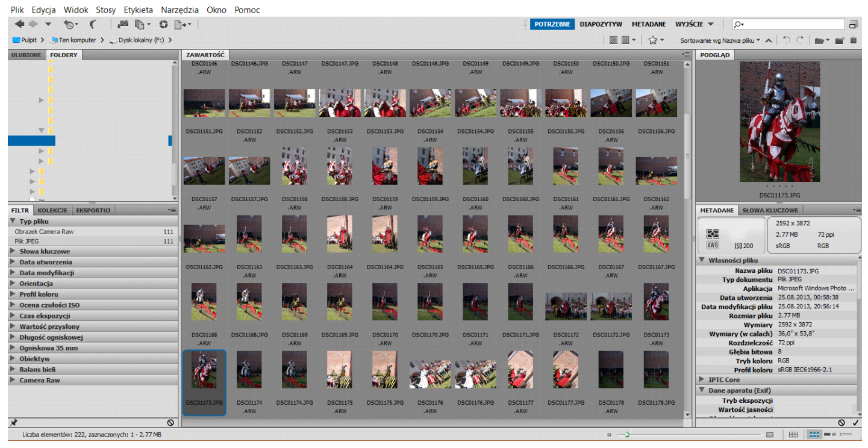Screen dimensions: 868x448
Task: Expand the Słowa kluczowe filter section
Action: (x=45, y=251)
